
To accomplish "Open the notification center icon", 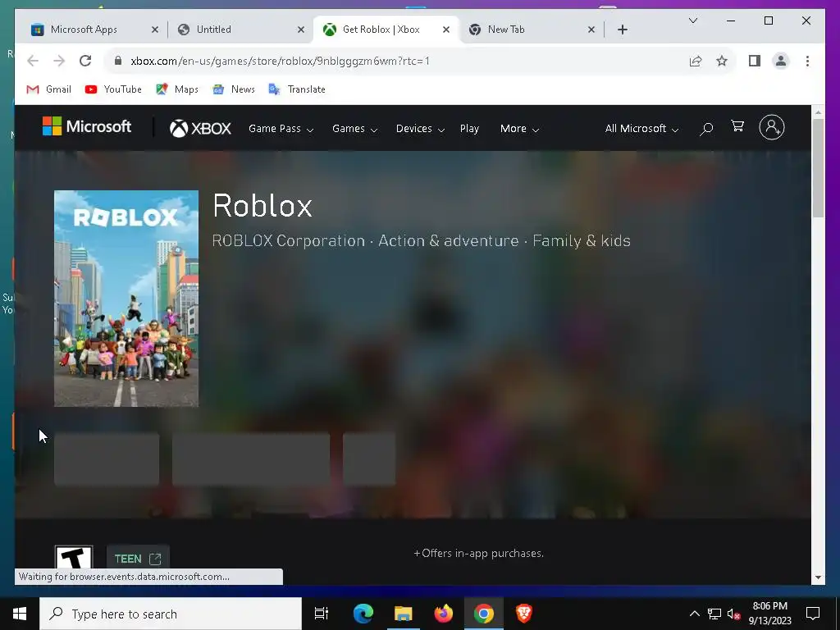I will [813, 614].
